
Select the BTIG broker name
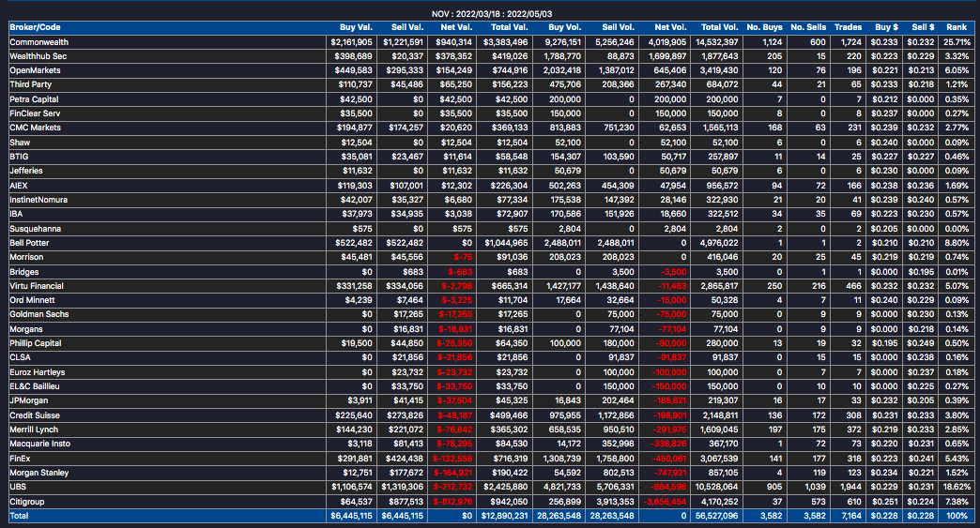[x=19, y=157]
